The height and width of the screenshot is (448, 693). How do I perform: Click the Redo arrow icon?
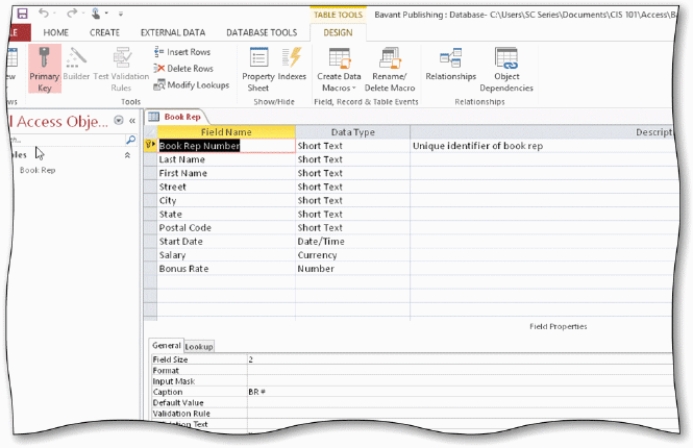click(x=72, y=13)
